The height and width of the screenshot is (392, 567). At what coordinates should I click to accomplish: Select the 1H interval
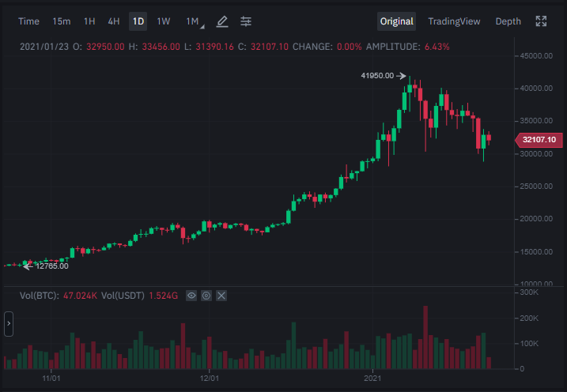tap(89, 21)
